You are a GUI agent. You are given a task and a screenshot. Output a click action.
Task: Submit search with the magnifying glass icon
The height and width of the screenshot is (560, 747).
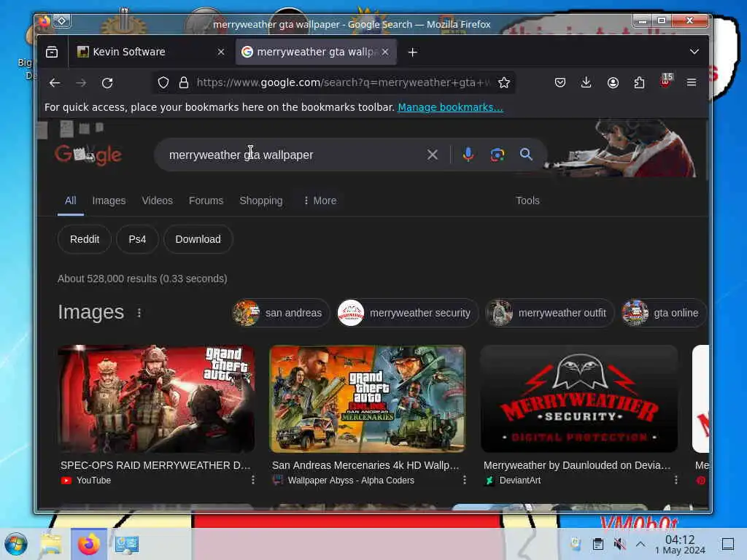[526, 155]
